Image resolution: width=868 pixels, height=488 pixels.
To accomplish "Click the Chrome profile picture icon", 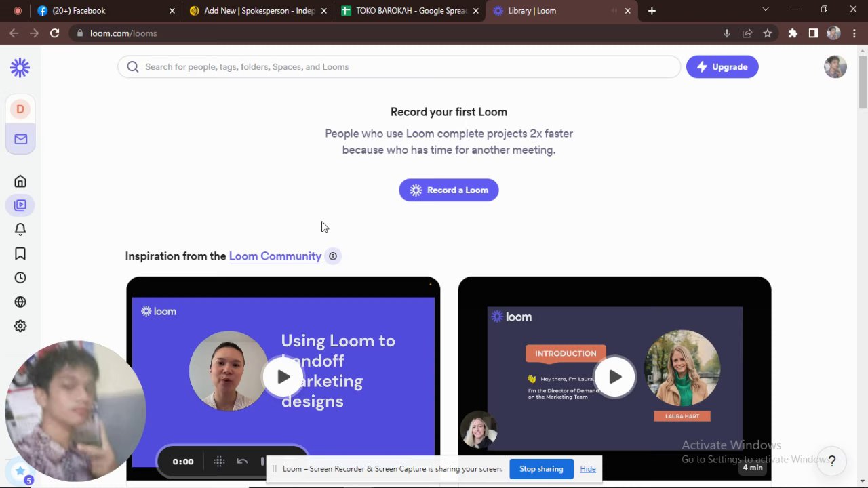I will click(833, 33).
